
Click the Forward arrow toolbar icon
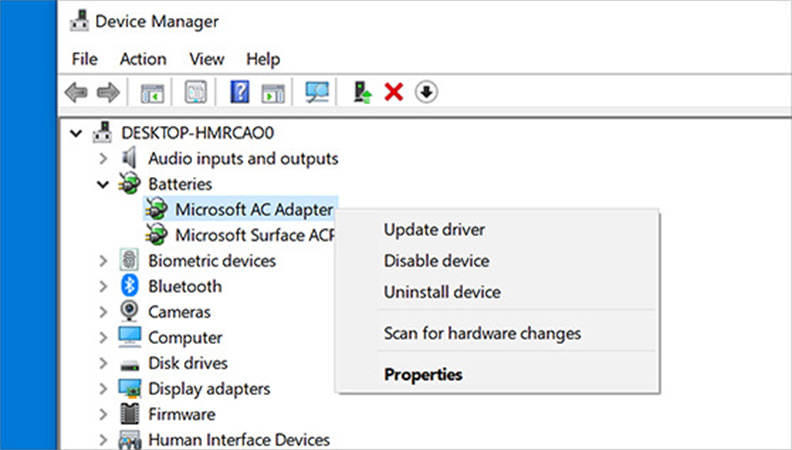point(108,93)
